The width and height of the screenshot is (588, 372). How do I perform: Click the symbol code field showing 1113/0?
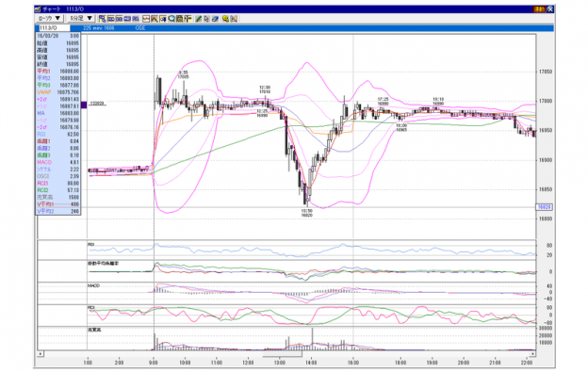[54, 28]
